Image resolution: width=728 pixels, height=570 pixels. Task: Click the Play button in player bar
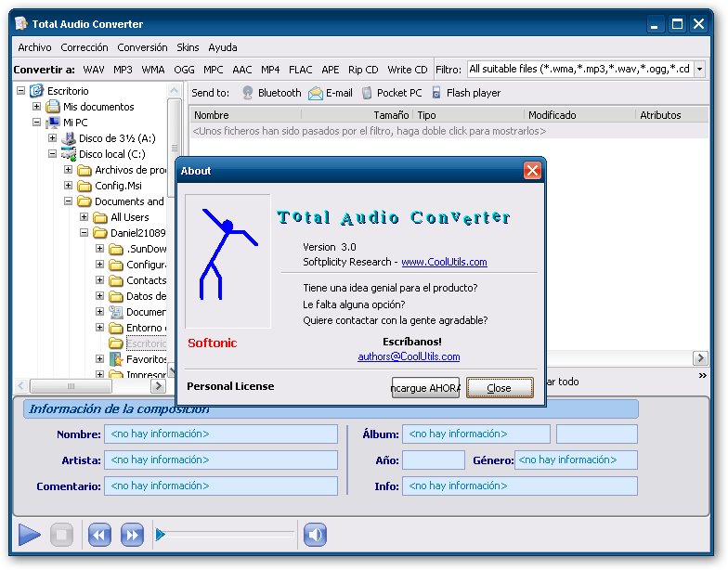pos(30,535)
